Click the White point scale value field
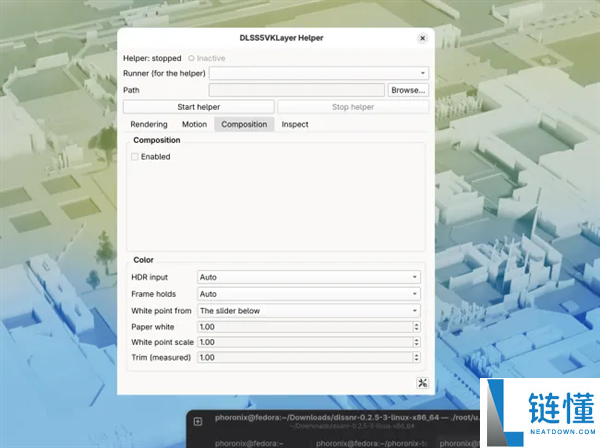 tap(305, 342)
